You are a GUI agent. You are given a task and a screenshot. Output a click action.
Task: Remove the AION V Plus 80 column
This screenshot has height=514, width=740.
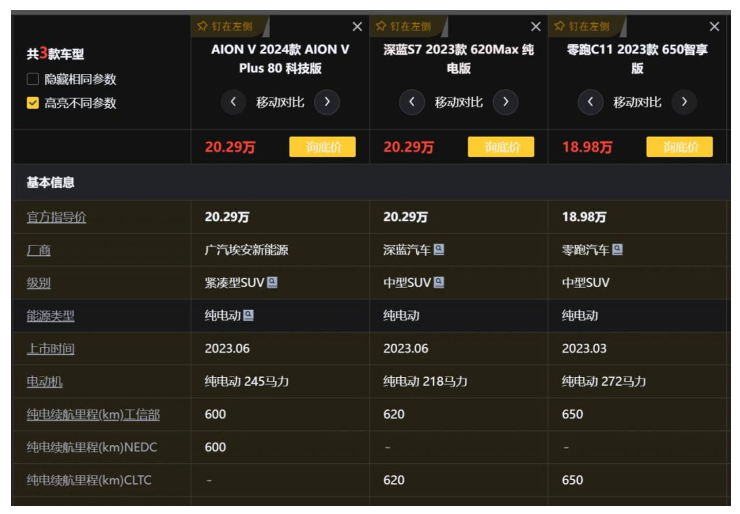click(357, 27)
